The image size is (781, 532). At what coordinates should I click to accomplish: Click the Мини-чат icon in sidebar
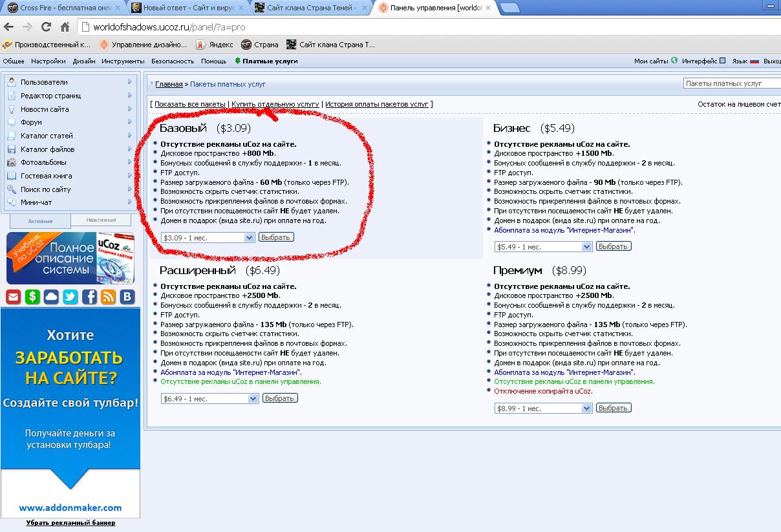point(12,202)
